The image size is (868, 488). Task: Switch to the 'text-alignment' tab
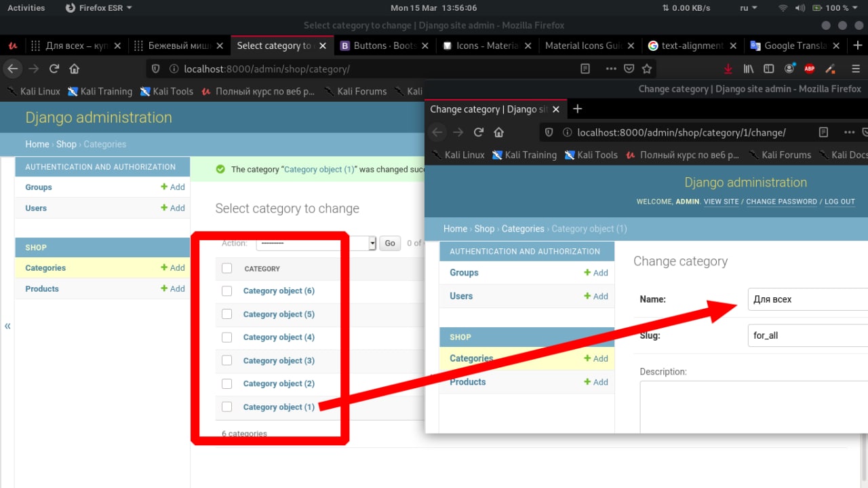pos(691,45)
